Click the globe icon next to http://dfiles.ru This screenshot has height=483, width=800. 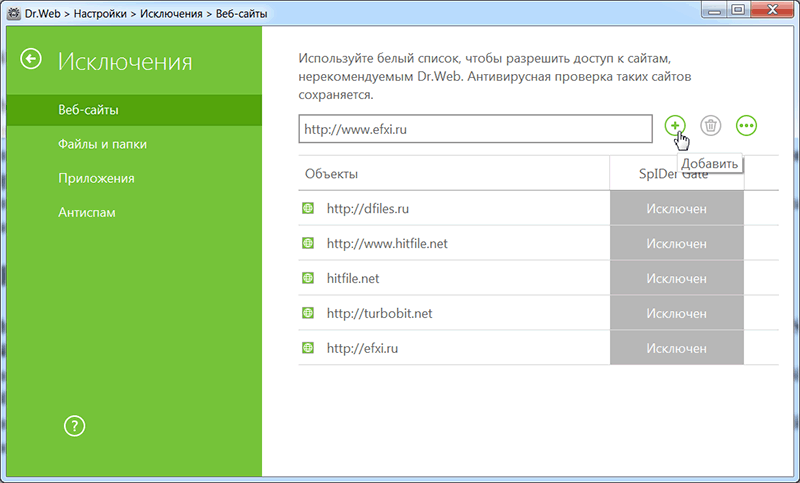(308, 209)
